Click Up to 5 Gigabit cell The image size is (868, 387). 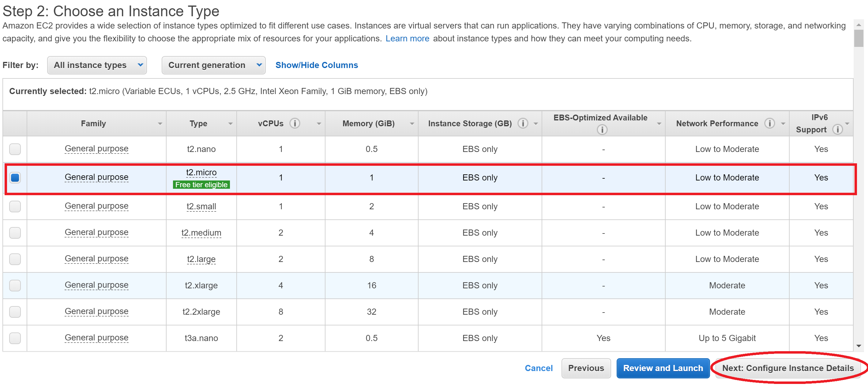point(727,338)
